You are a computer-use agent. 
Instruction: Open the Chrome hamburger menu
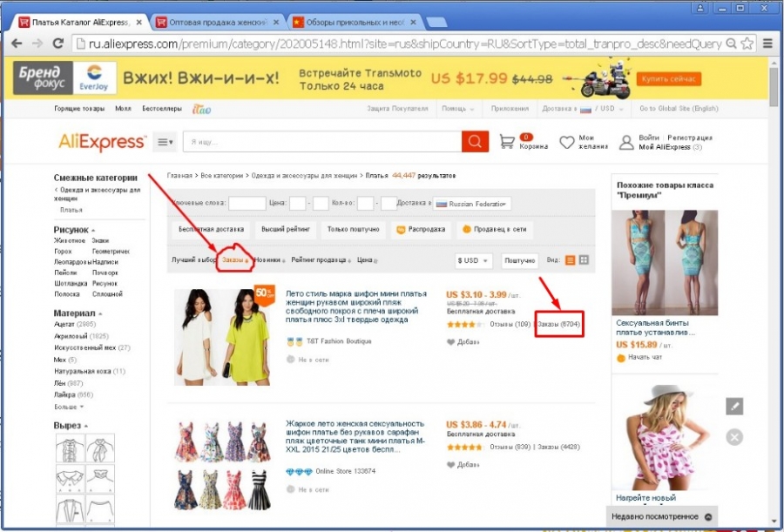point(768,44)
